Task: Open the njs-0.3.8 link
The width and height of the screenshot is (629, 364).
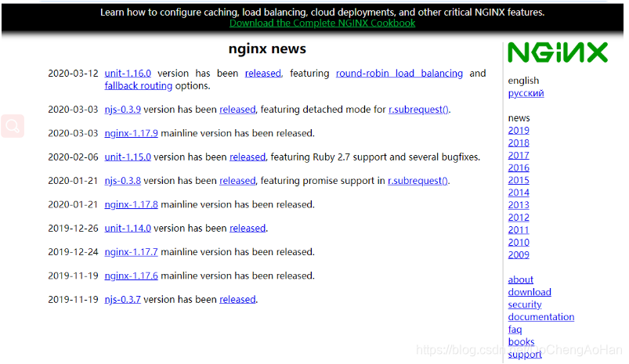Action: (123, 181)
